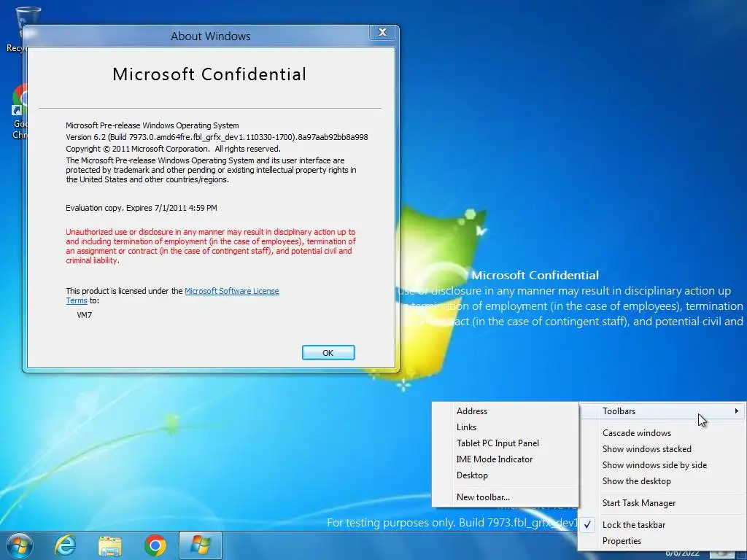
Task: Choose Cascade windows from context menu
Action: 662,433
